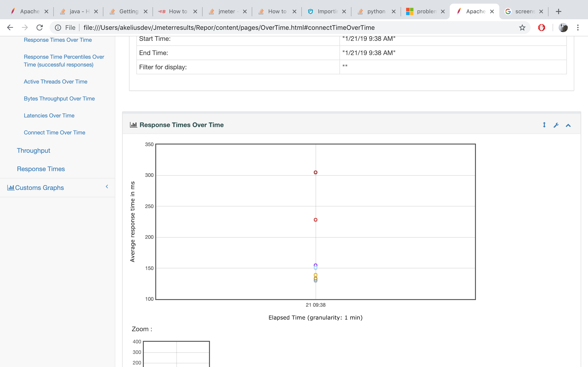Bookmark page with the star icon

(522, 28)
